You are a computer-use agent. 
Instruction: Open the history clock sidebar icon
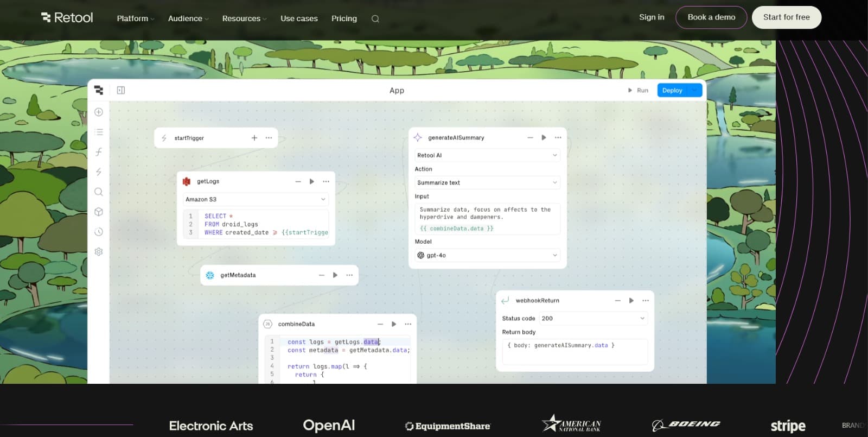point(99,232)
